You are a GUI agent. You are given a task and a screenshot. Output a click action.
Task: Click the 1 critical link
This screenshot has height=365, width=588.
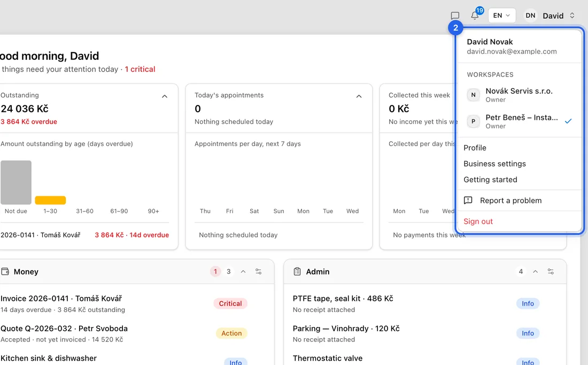tap(140, 69)
